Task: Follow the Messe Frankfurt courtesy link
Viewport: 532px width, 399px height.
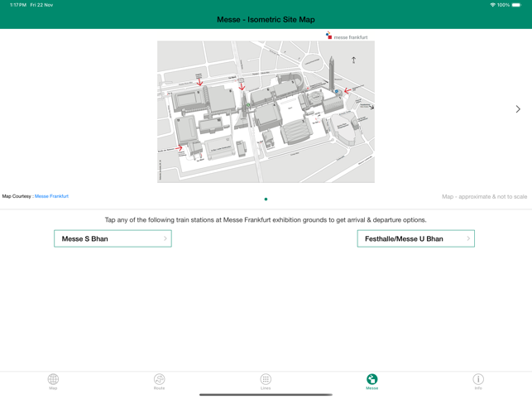Action: (x=51, y=196)
